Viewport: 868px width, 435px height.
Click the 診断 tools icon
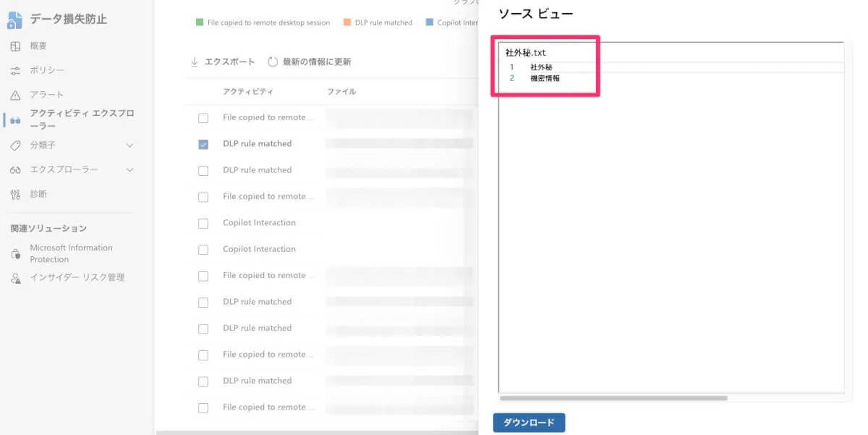point(15,195)
